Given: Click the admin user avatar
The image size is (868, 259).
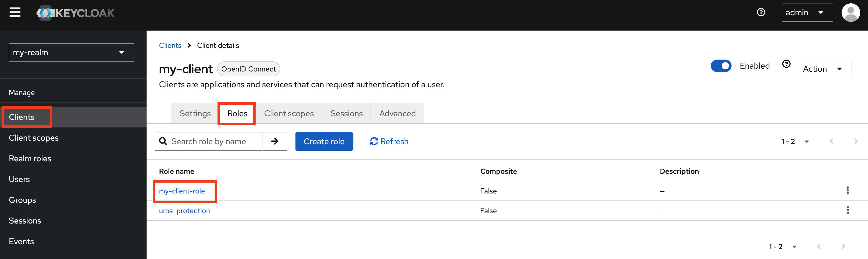Looking at the screenshot, I should [850, 13].
